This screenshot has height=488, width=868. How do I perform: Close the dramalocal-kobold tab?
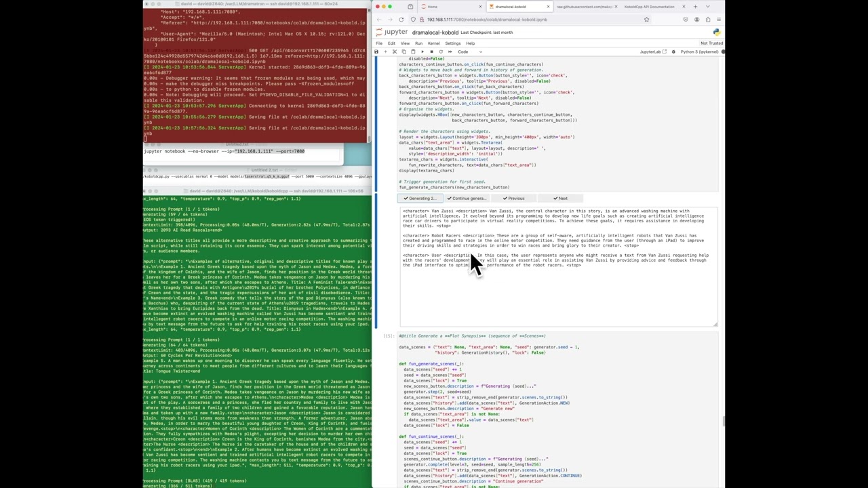pyautogui.click(x=548, y=7)
